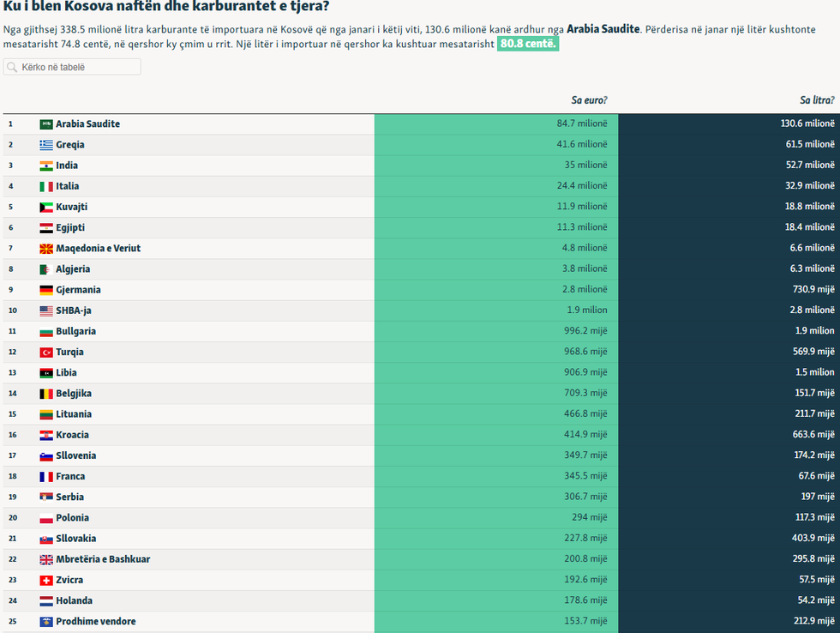
Task: Select the 'Prodhime vendore' row label
Action: [95, 622]
